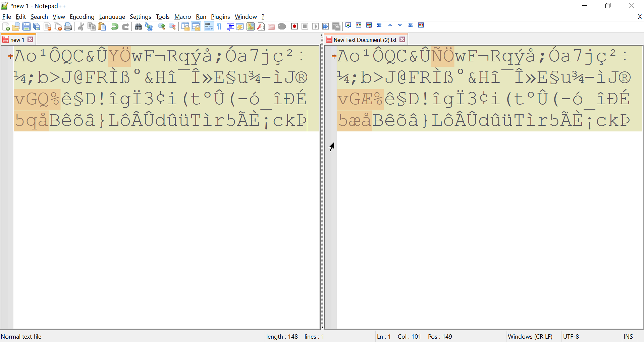Toggle word wrap
Viewport: 644px width, 342px height.
(209, 26)
